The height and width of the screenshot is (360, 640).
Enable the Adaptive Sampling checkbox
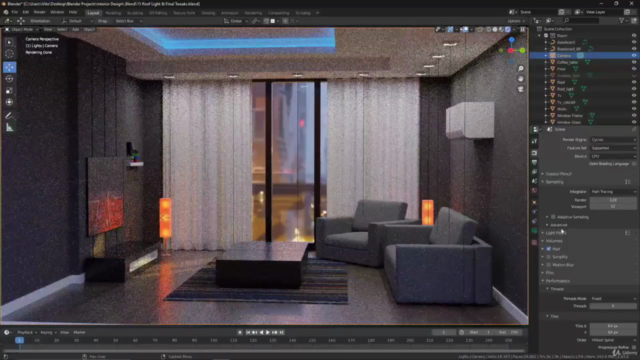[553, 217]
